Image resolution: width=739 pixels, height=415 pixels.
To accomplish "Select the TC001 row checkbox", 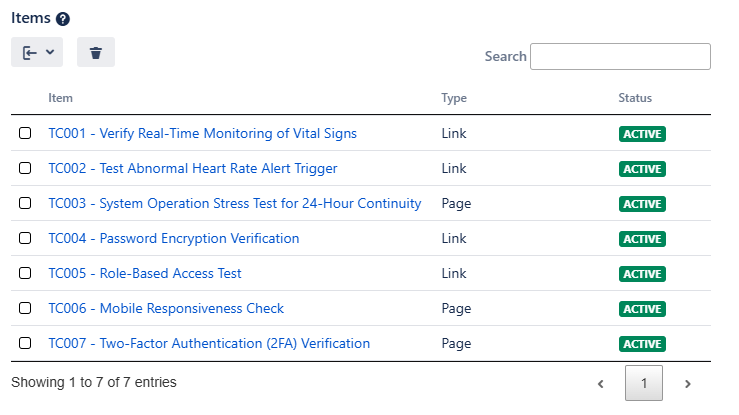I will [x=25, y=134].
